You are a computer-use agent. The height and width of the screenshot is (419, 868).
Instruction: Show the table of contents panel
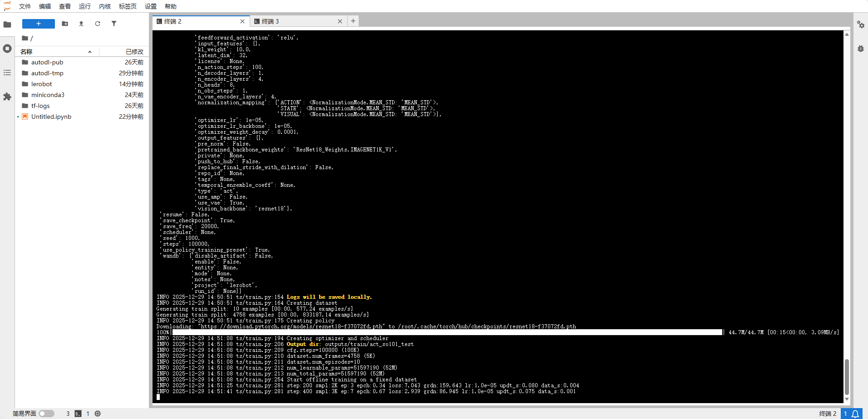click(7, 73)
